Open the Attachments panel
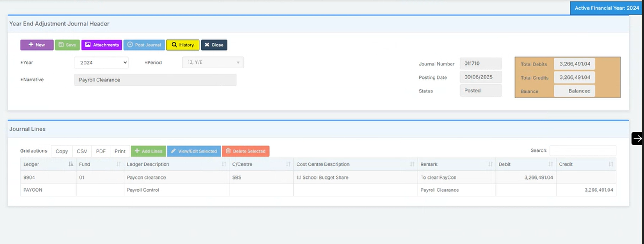 click(102, 45)
